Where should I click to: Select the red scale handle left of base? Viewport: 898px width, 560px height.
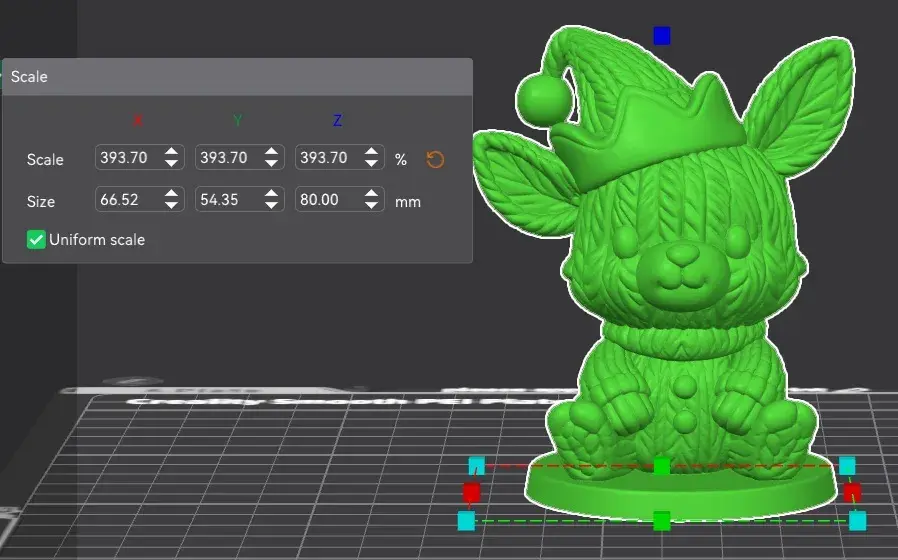(x=471, y=492)
